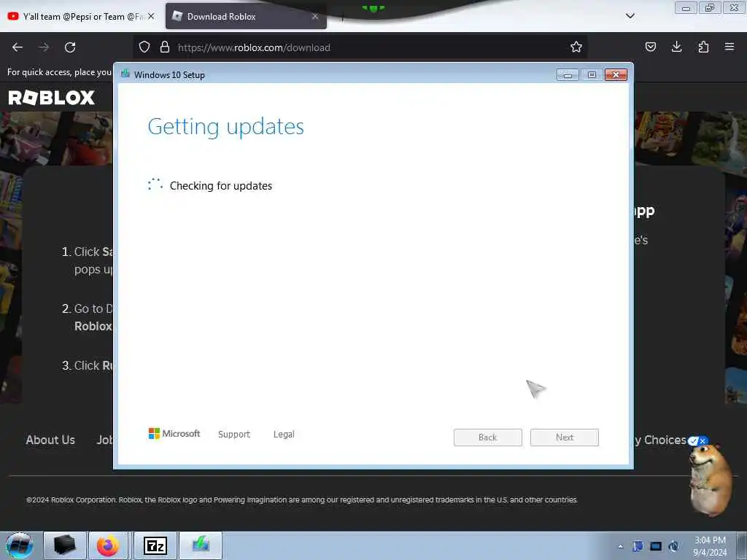Click the privacy choices toggle badge icon
Screen dimensions: 747x560
pos(697,441)
